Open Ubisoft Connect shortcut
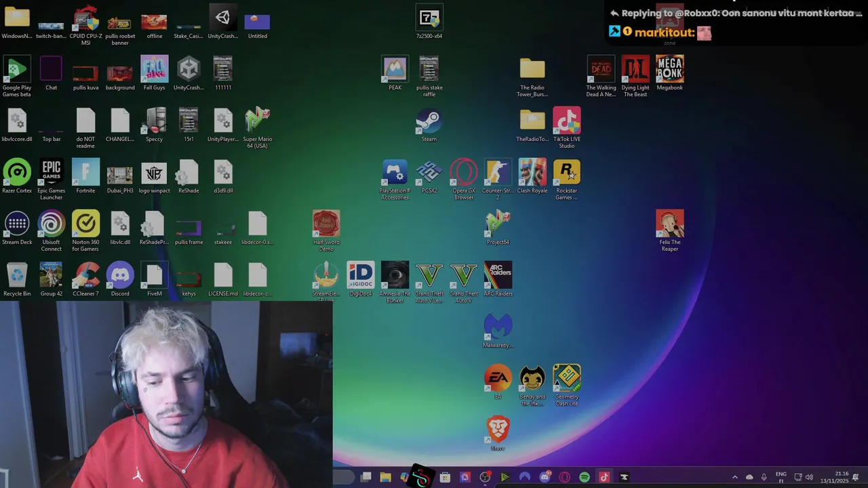Viewport: 868px width, 488px height. pyautogui.click(x=51, y=231)
